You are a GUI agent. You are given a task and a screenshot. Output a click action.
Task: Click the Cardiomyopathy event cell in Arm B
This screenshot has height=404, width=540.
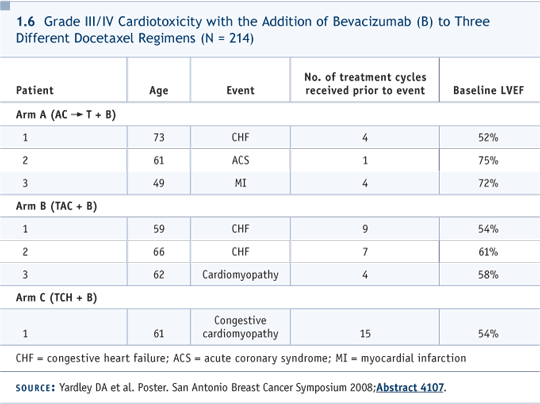coord(240,274)
